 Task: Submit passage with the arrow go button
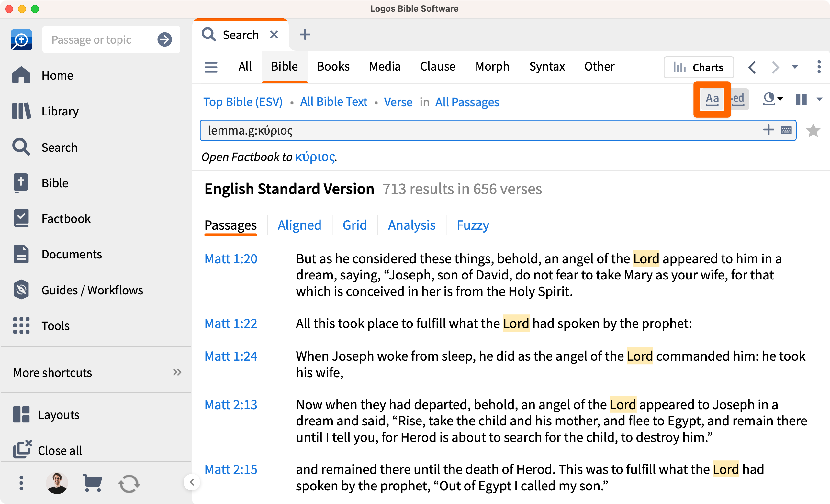tap(165, 40)
